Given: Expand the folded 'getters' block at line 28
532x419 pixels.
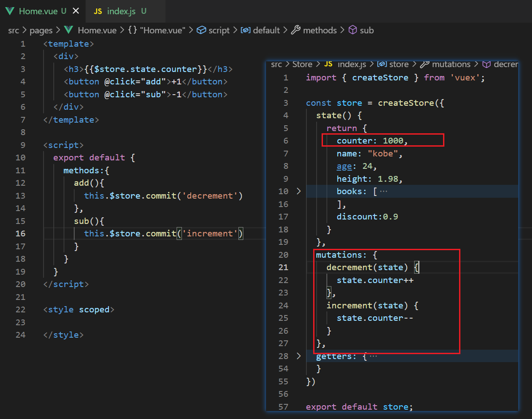Looking at the screenshot, I should (x=298, y=356).
